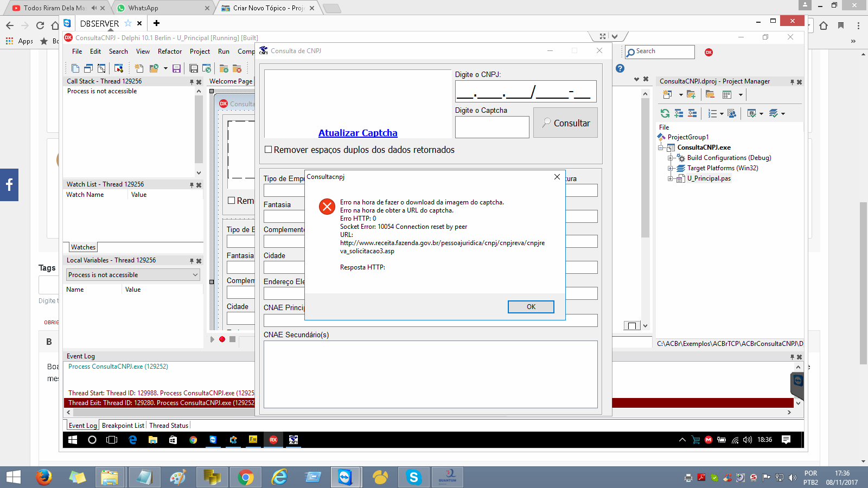Click OK in the Consultacnpj error dialog
The height and width of the screenshot is (488, 868).
point(531,307)
